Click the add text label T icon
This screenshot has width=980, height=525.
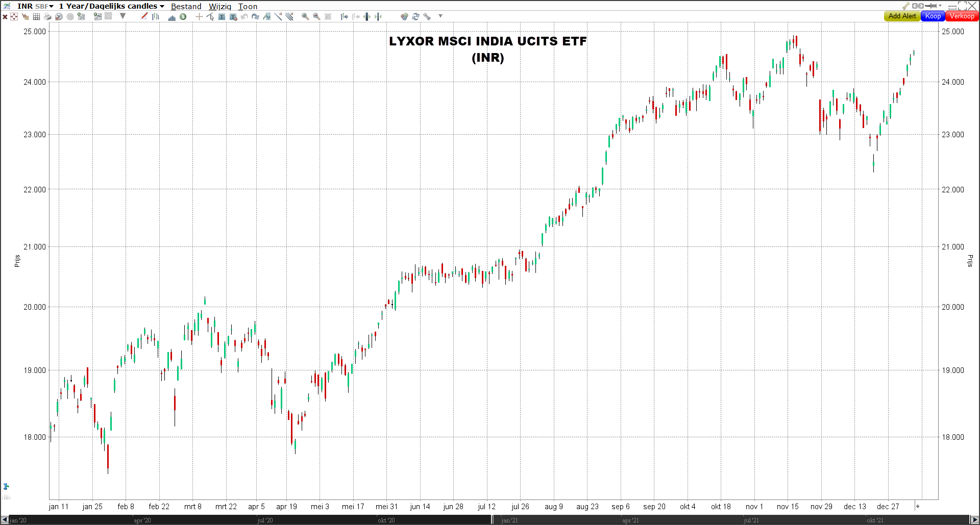[x=222, y=17]
